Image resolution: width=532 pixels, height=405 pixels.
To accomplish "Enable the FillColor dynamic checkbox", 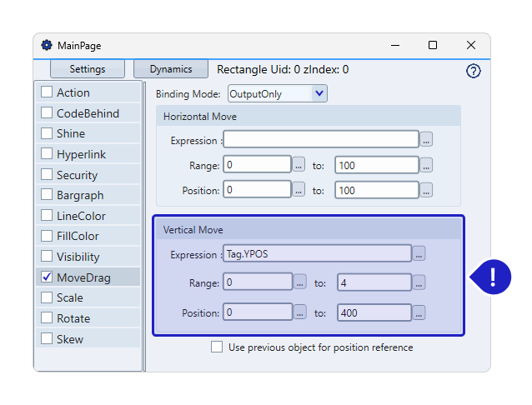I will point(47,236).
